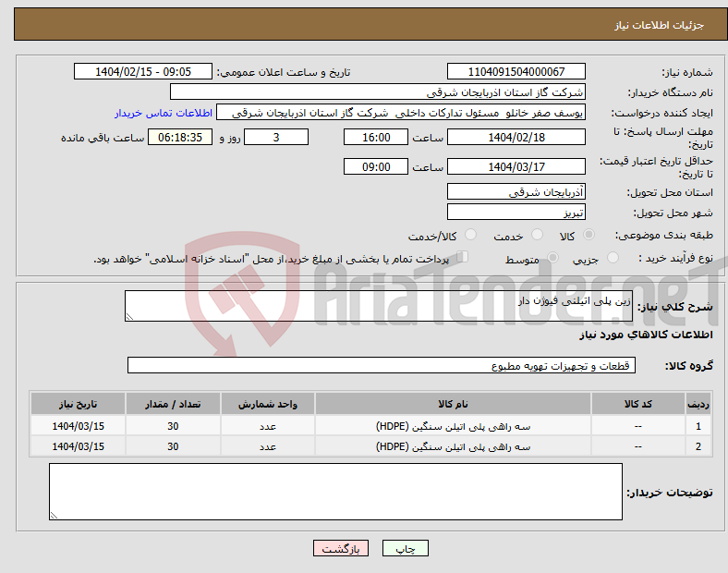The width and height of the screenshot is (728, 573).
Task: Click row 1 item name سه راهی پلی اتیلن
Action: [453, 426]
